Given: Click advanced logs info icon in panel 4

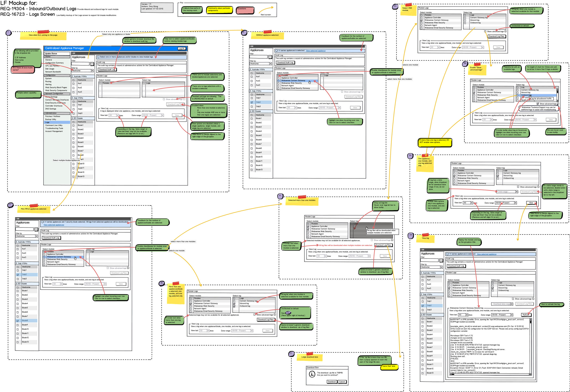Looking at the screenshot, I should point(392,240).
